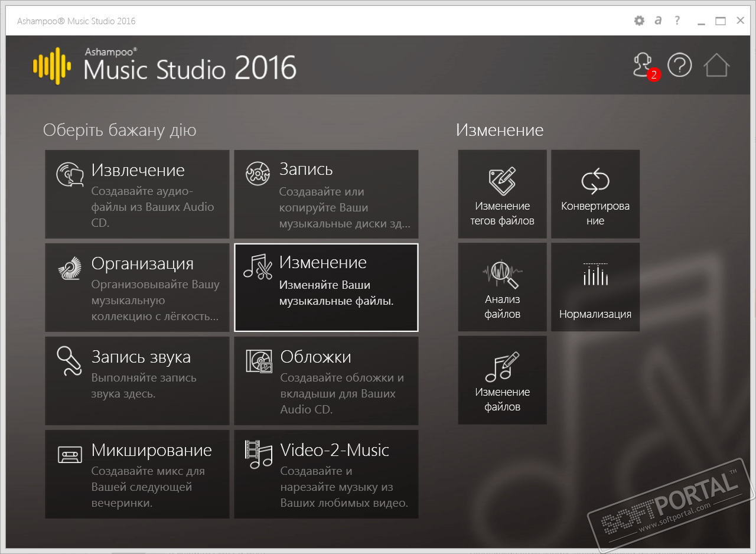Open help using the circled question mark icon

click(x=680, y=65)
